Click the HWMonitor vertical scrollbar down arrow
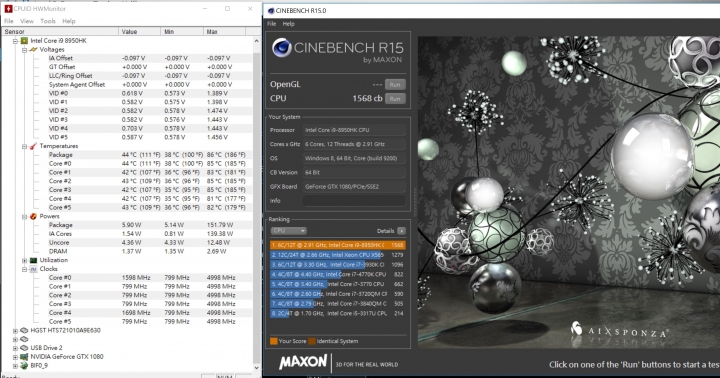This screenshot has width=720, height=378. tap(256, 368)
